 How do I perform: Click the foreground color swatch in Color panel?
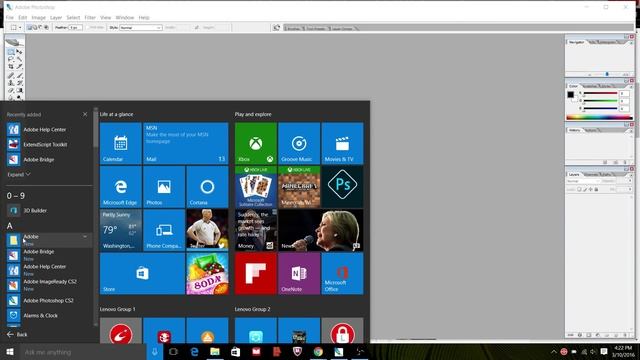[x=571, y=95]
